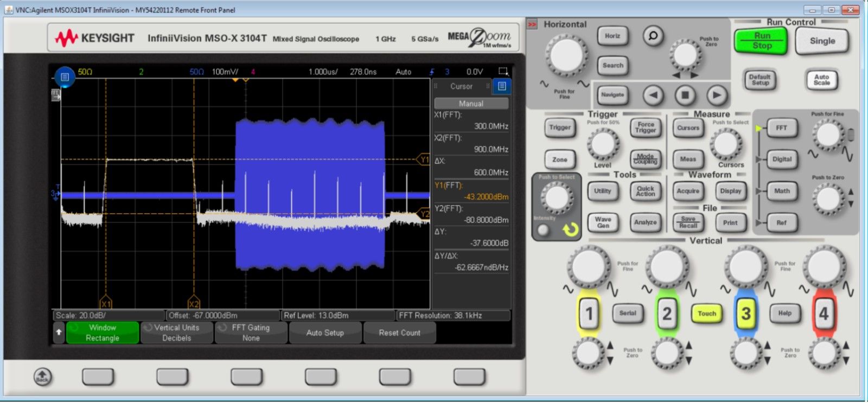Click the FFT button in the waveform column

[x=781, y=128]
